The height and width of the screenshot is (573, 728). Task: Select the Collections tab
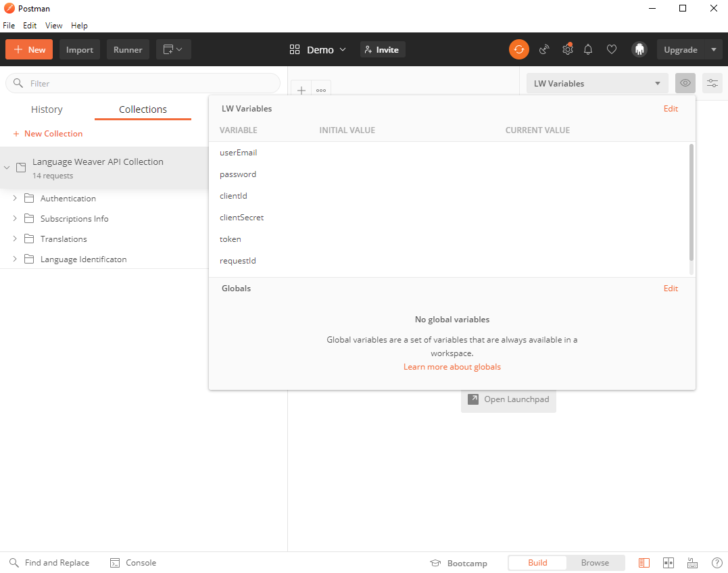[143, 109]
